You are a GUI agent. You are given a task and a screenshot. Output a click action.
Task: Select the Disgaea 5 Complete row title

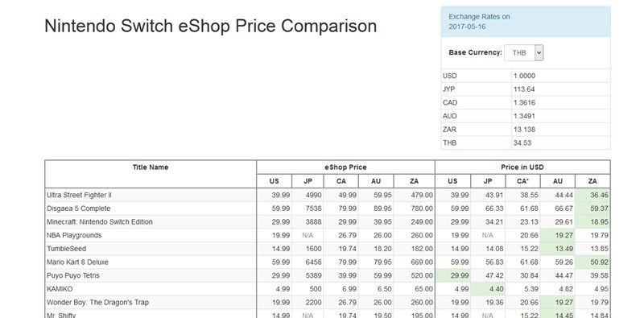click(78, 209)
